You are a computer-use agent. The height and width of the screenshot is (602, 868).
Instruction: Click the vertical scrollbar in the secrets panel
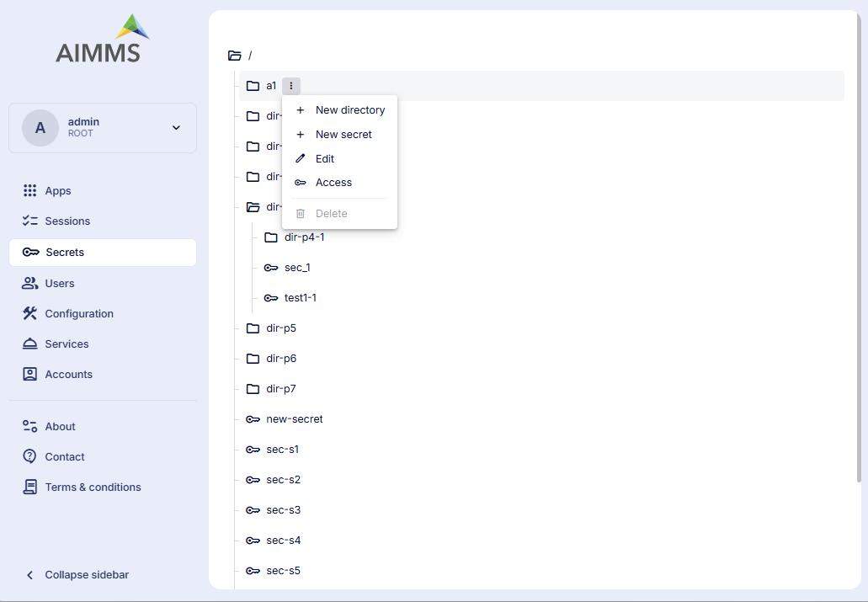858,253
